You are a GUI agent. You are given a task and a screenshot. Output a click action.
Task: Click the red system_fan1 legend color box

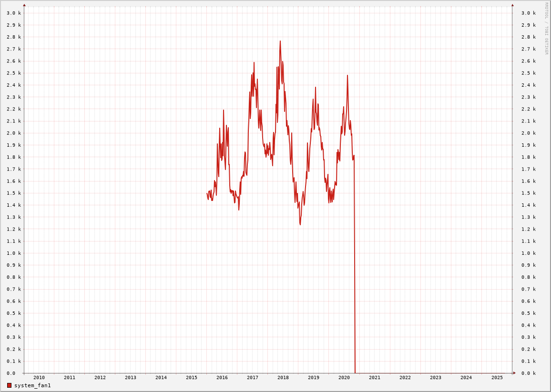click(x=9, y=385)
